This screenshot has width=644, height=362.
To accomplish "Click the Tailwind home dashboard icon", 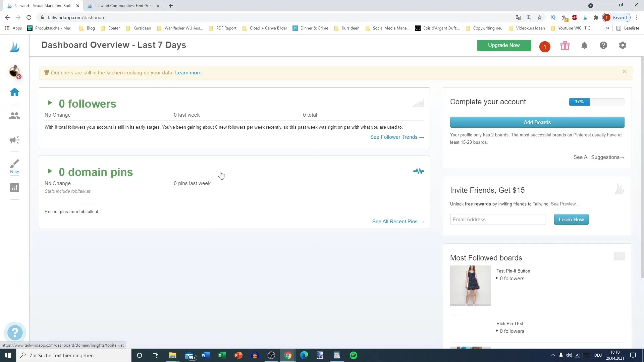I will (15, 92).
